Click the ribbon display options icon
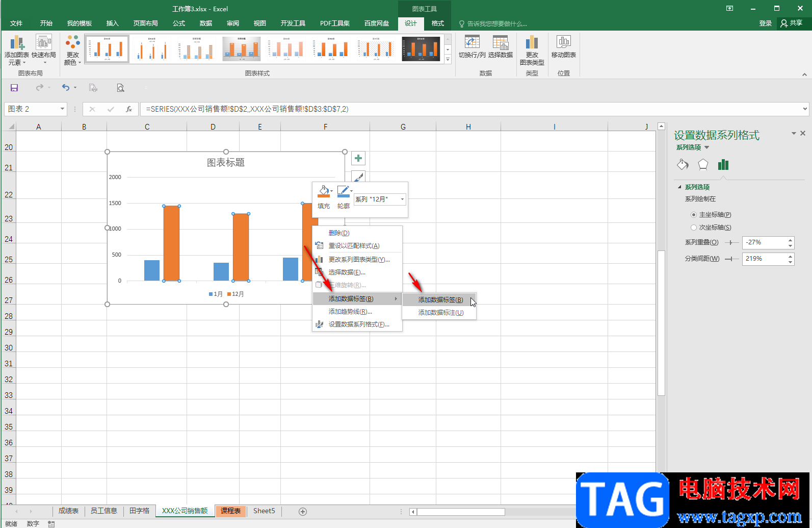Viewport: 812px width, 528px height. click(729, 9)
